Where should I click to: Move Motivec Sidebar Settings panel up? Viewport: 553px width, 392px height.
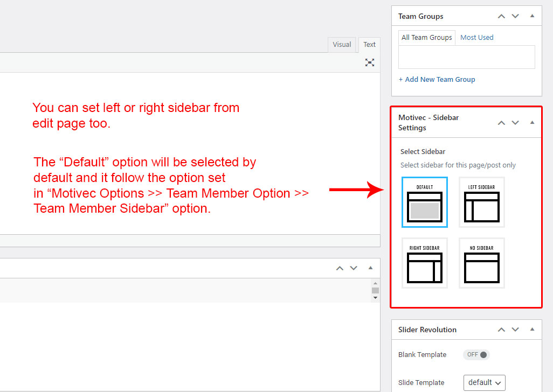501,123
